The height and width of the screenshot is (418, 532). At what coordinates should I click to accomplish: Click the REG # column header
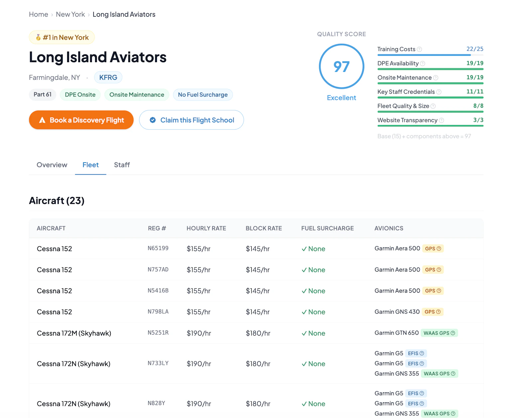(157, 228)
